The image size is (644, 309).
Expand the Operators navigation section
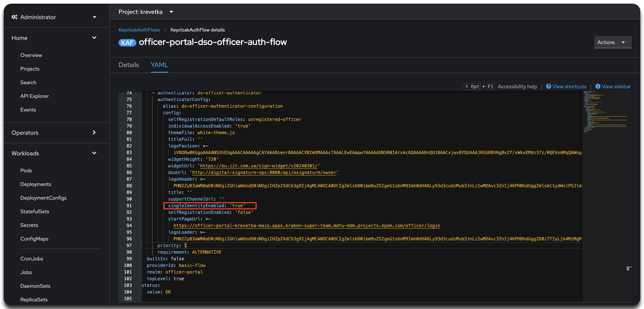click(54, 133)
